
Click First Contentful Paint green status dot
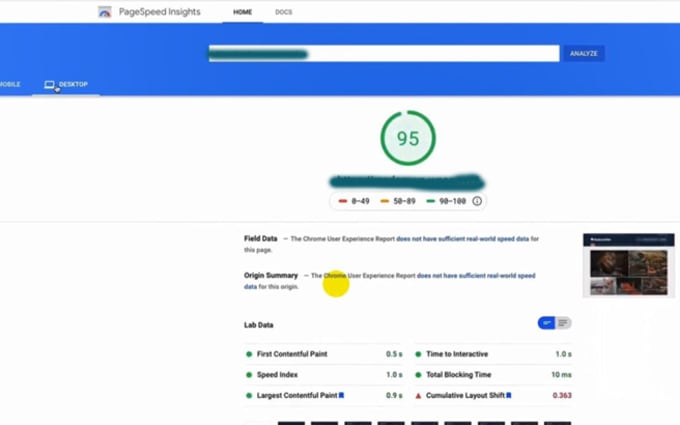pos(249,354)
